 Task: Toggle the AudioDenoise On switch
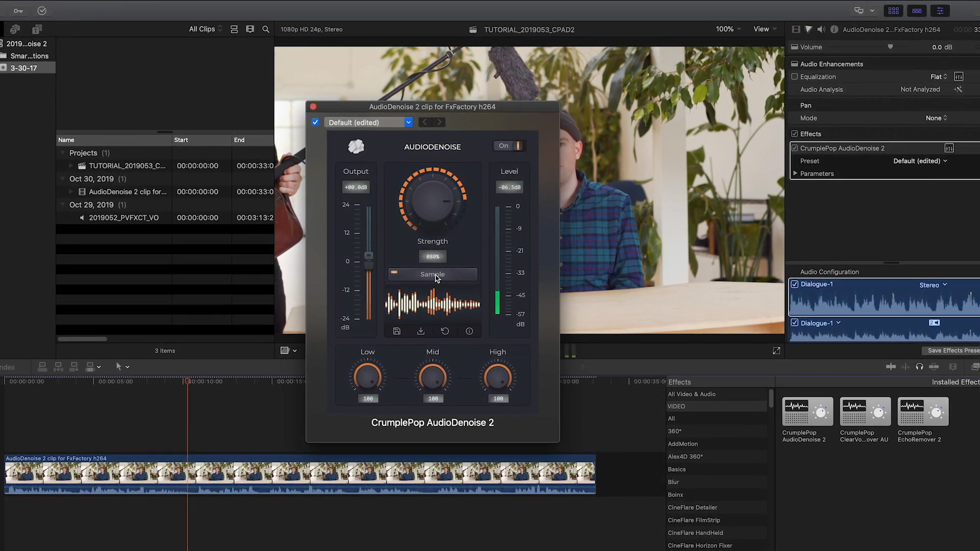coord(508,146)
